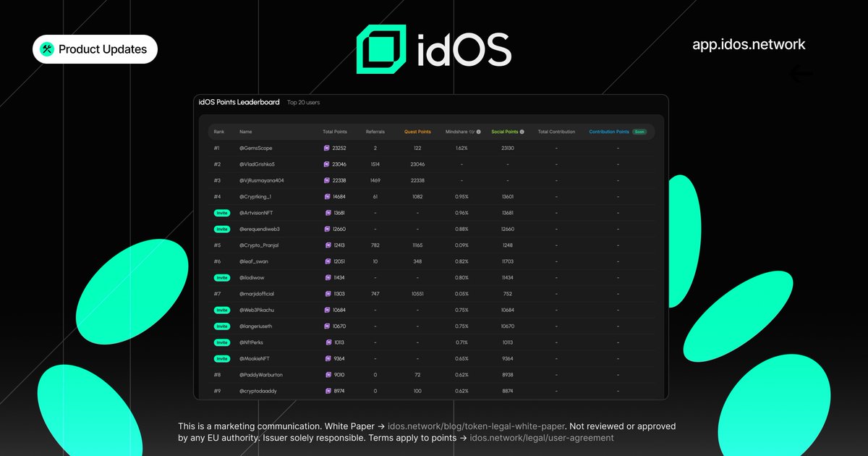Screen dimensions: 868x456
Task: Click the Social Points column header
Action: pos(504,132)
